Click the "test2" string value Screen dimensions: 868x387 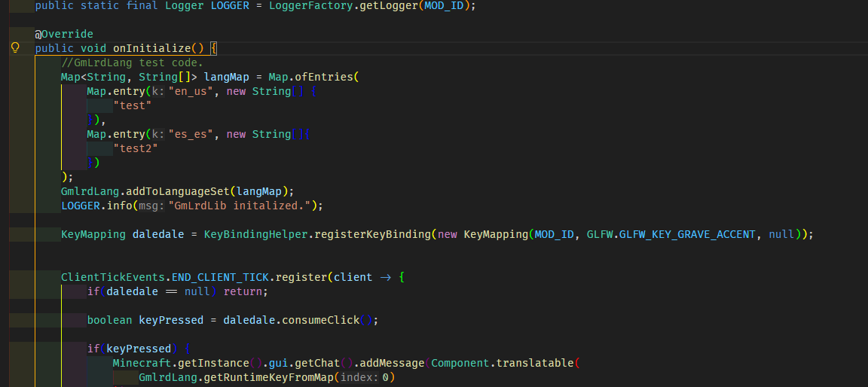tap(136, 148)
